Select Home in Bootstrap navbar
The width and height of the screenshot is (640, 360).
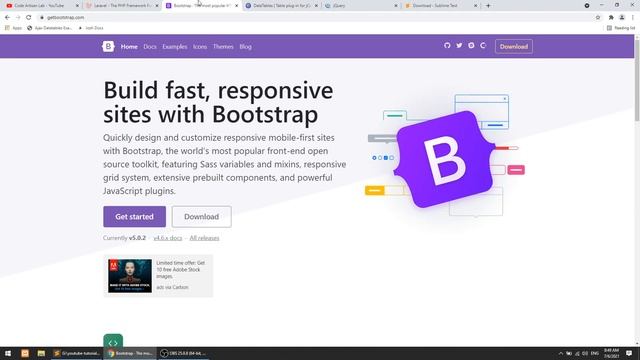(129, 47)
